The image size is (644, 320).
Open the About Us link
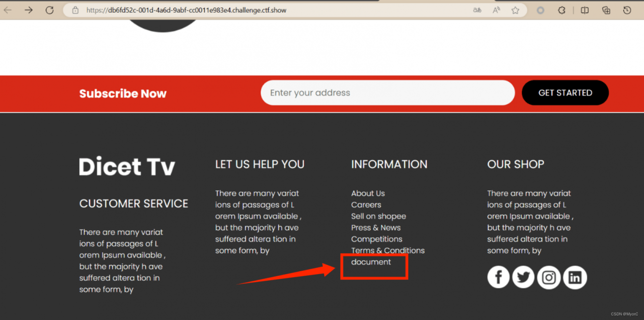368,193
